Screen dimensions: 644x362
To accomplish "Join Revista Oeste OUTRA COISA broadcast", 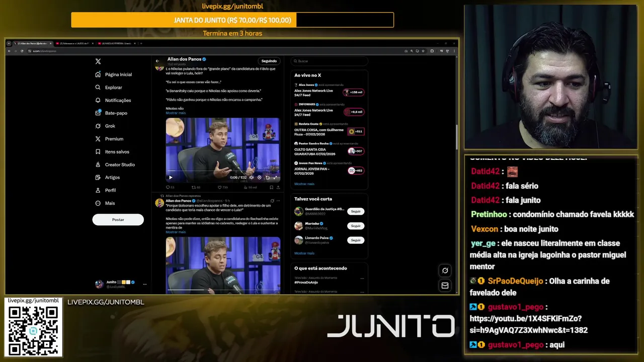I will coord(356,132).
